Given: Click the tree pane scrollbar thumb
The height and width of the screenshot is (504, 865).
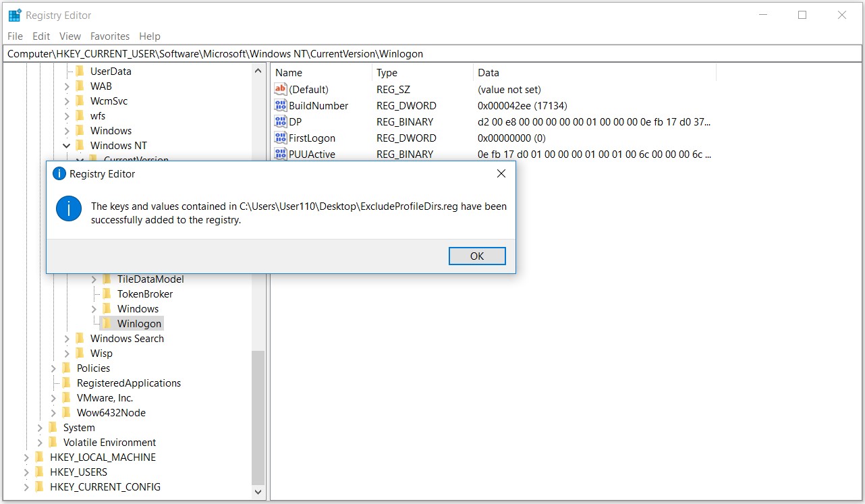Looking at the screenshot, I should pos(258,417).
